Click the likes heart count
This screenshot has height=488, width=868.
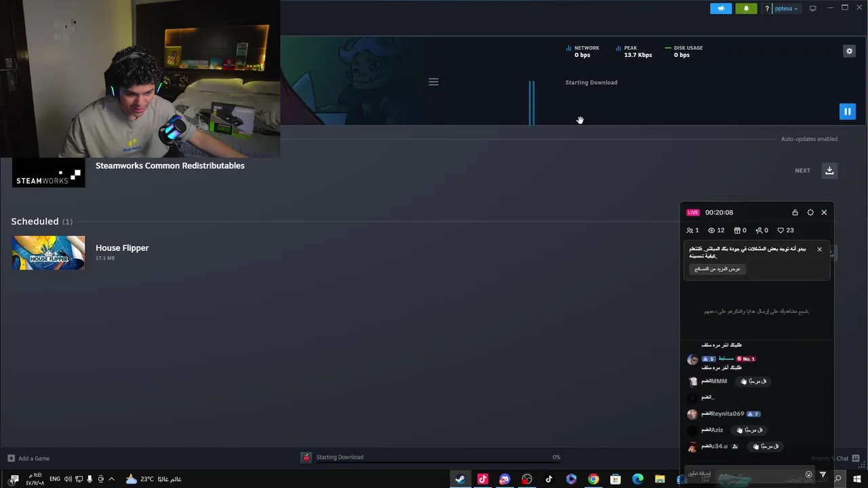785,230
